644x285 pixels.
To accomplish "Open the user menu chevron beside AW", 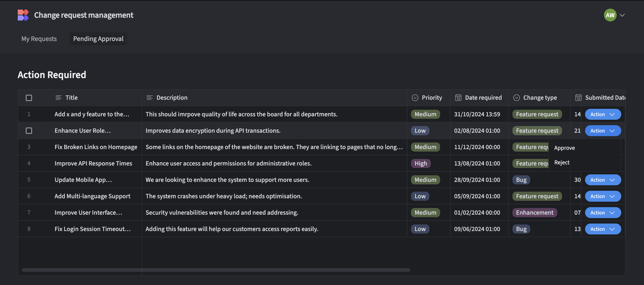I will coord(622,15).
